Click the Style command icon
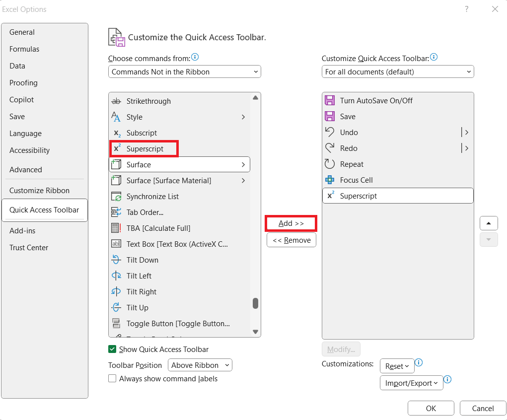 click(116, 117)
